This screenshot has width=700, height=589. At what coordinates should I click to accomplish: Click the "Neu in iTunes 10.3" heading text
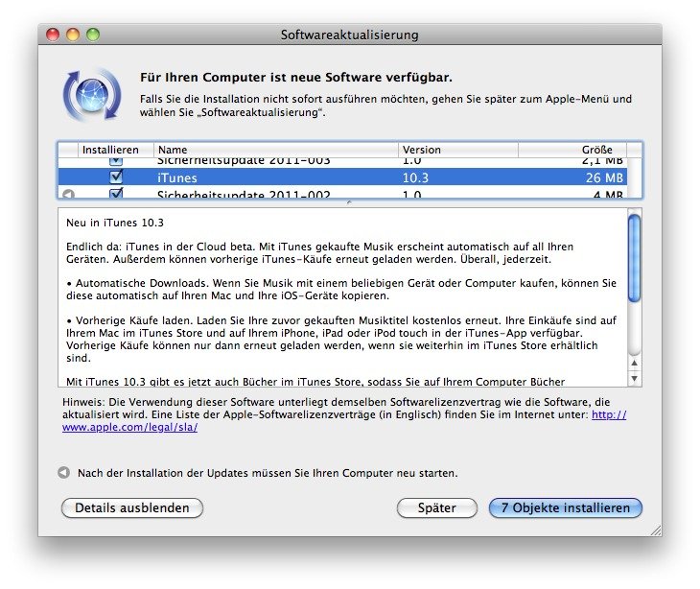[x=115, y=223]
